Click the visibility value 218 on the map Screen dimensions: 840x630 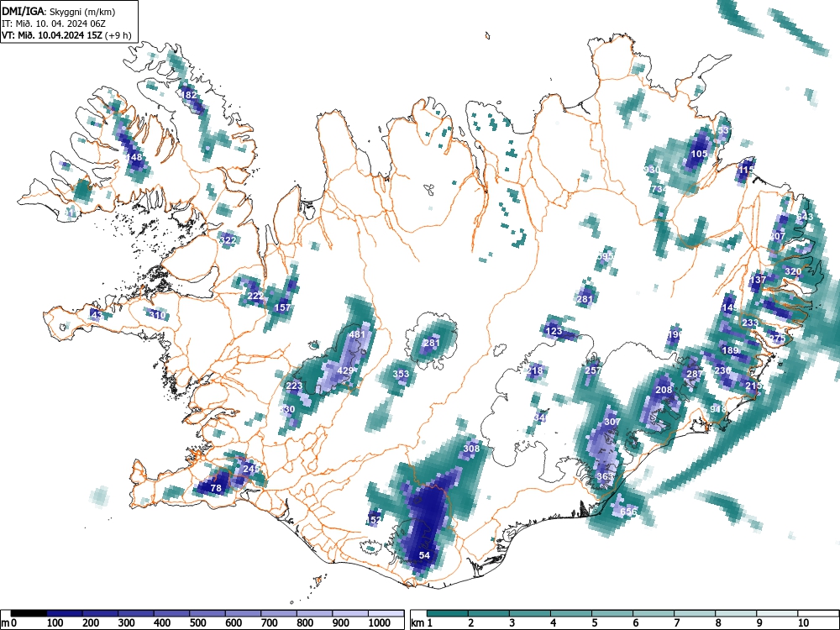(534, 370)
